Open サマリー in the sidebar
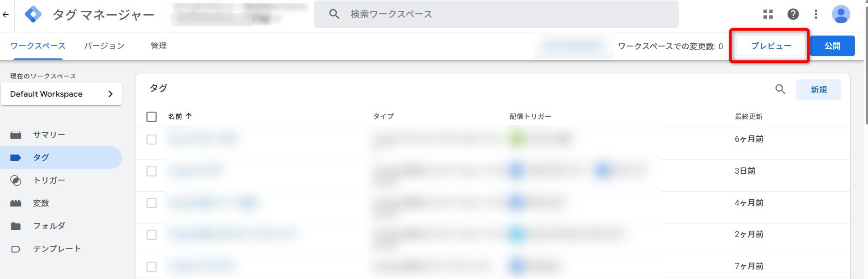The width and height of the screenshot is (868, 279). (49, 135)
